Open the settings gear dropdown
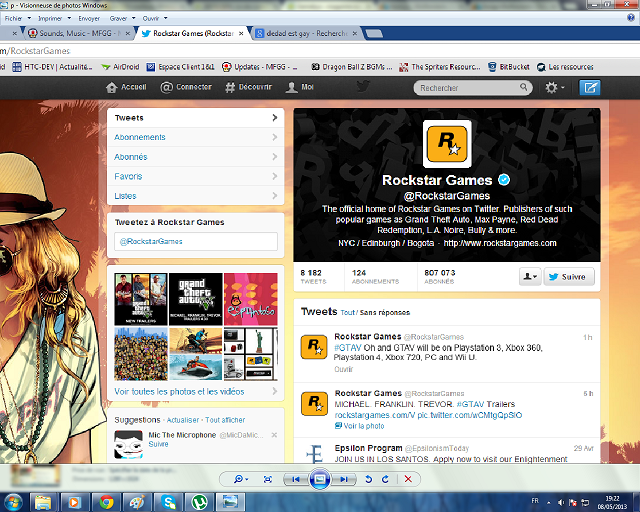Screen dimensions: 640x512 tap(555, 87)
